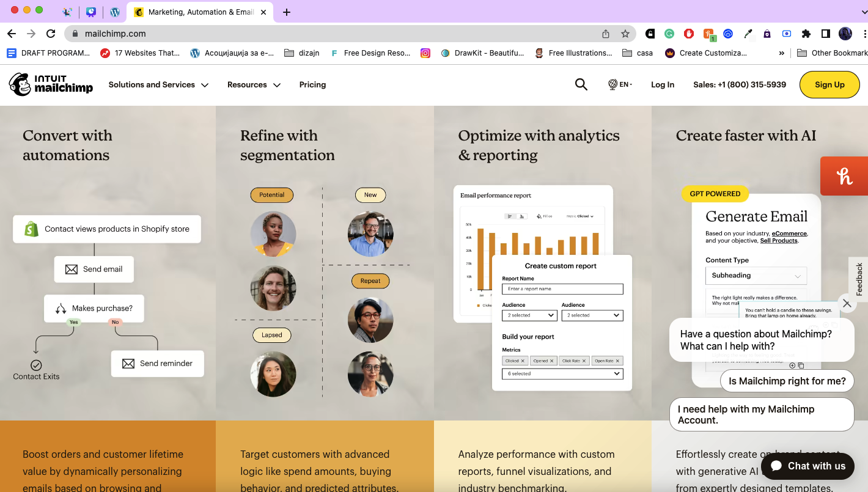Click the Instagram bookmark icon
868x492 pixels.
coord(425,53)
